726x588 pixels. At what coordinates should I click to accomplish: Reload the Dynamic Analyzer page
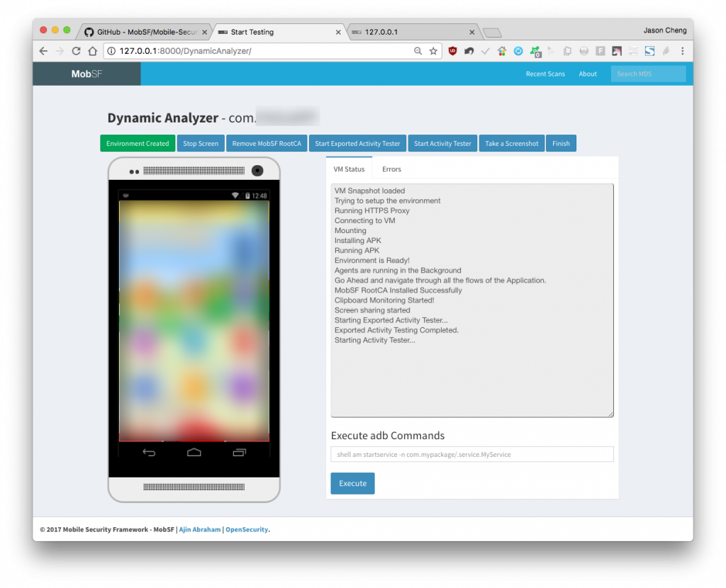[x=77, y=51]
